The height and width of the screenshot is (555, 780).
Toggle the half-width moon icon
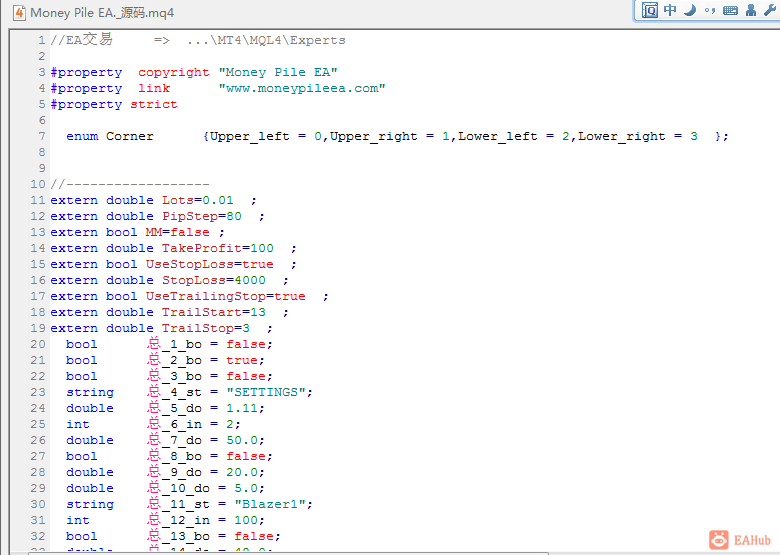[690, 10]
